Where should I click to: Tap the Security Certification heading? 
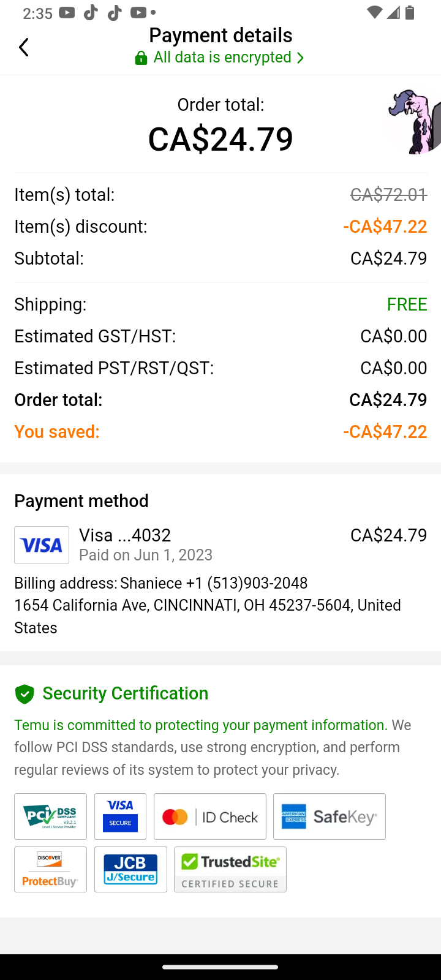(x=126, y=693)
